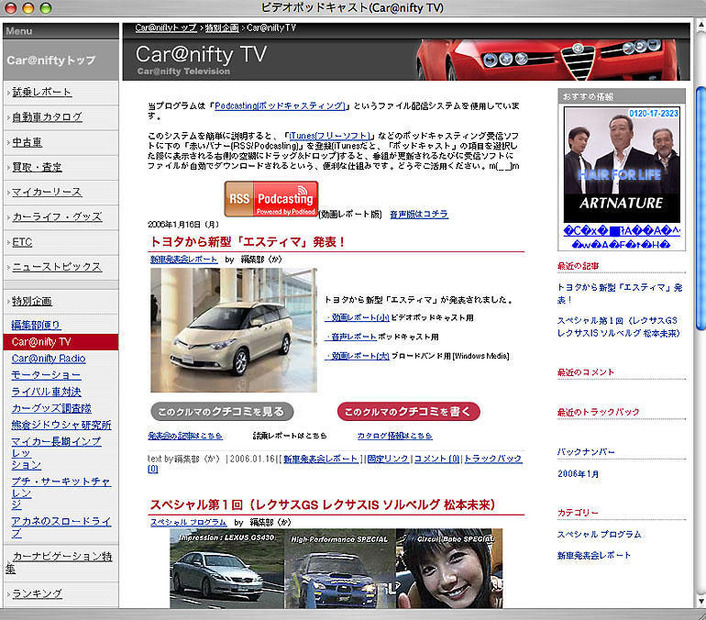Open 発表会の記事はこちら link
The height and width of the screenshot is (620, 706).
click(185, 436)
